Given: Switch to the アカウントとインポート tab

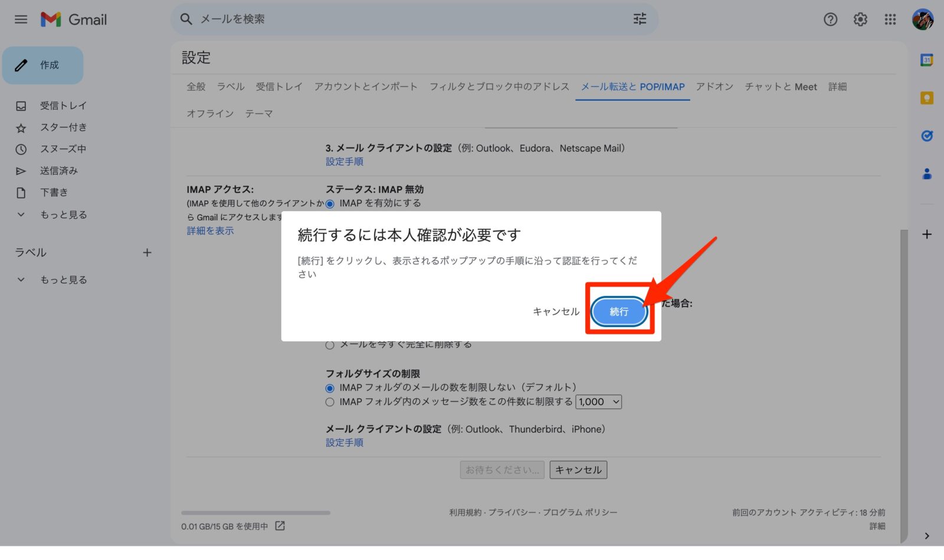Looking at the screenshot, I should (366, 87).
